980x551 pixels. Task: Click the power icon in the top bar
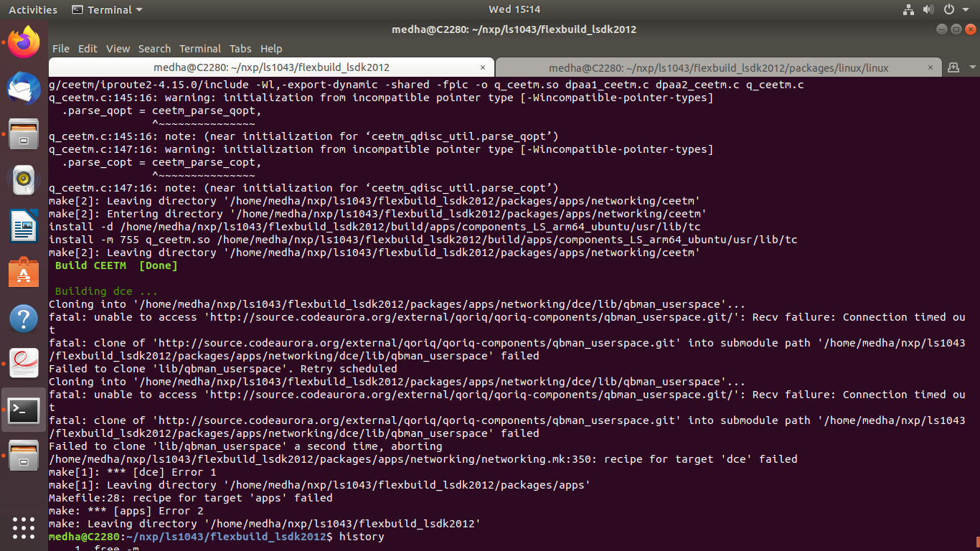[x=948, y=9]
